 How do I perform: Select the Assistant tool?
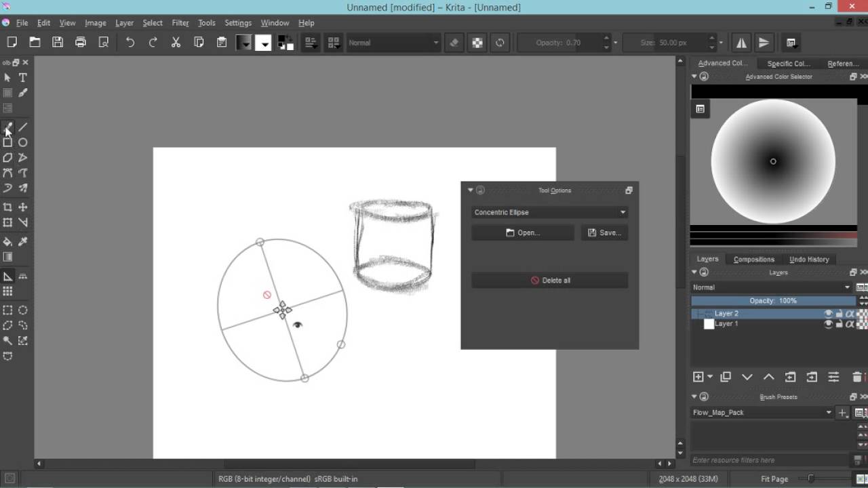[x=7, y=277]
